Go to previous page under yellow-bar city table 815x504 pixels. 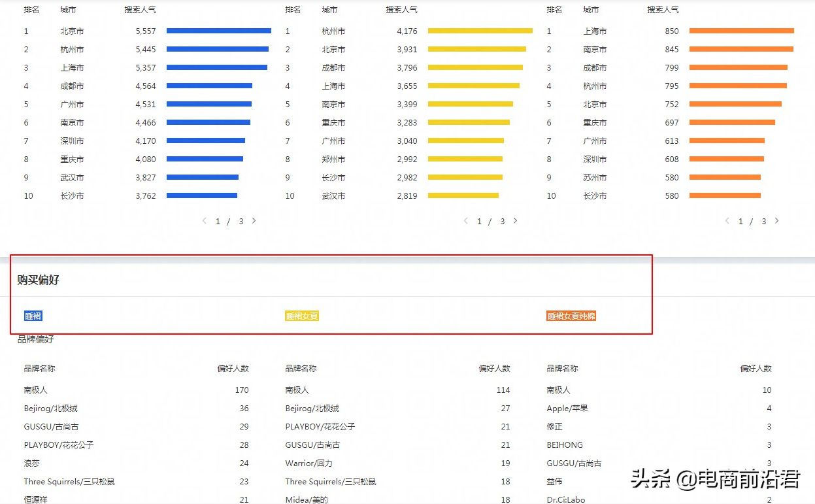[465, 221]
